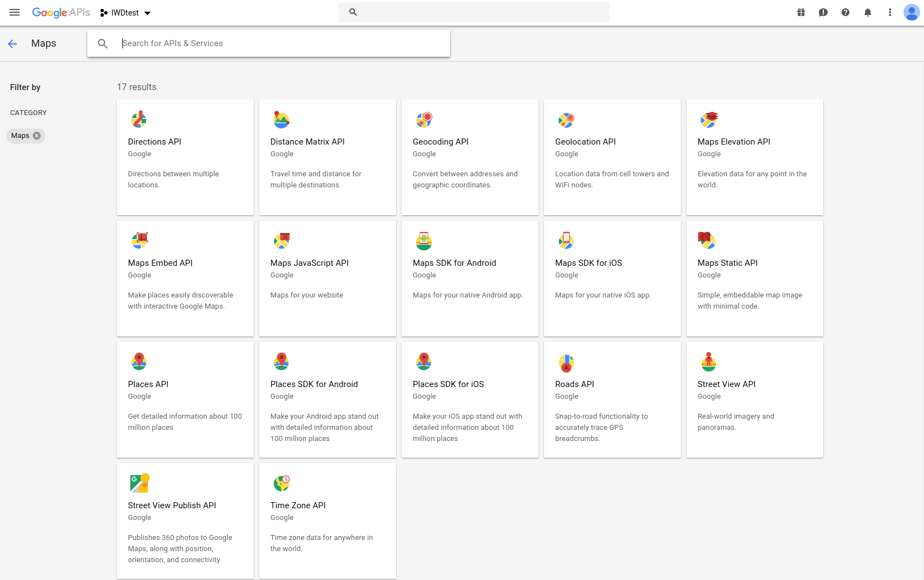Click the Maps Elevation API icon
Screen dimensions: 924x580
click(709, 120)
